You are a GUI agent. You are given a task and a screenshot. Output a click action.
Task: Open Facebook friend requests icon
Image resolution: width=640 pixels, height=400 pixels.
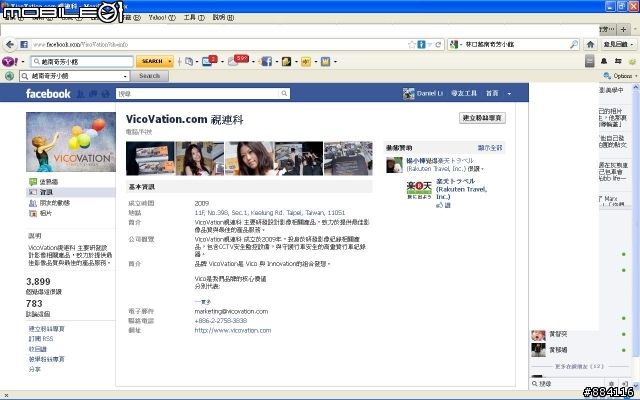tap(80, 94)
